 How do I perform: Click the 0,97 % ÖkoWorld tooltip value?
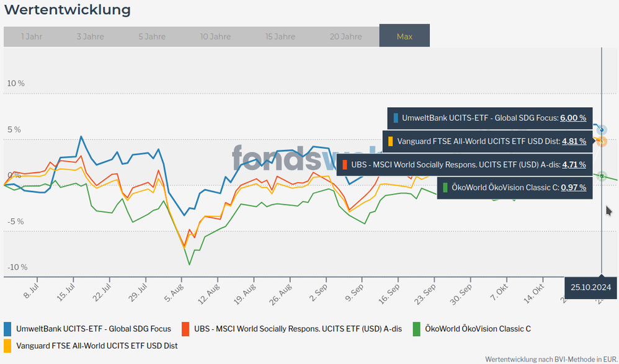[x=573, y=187]
